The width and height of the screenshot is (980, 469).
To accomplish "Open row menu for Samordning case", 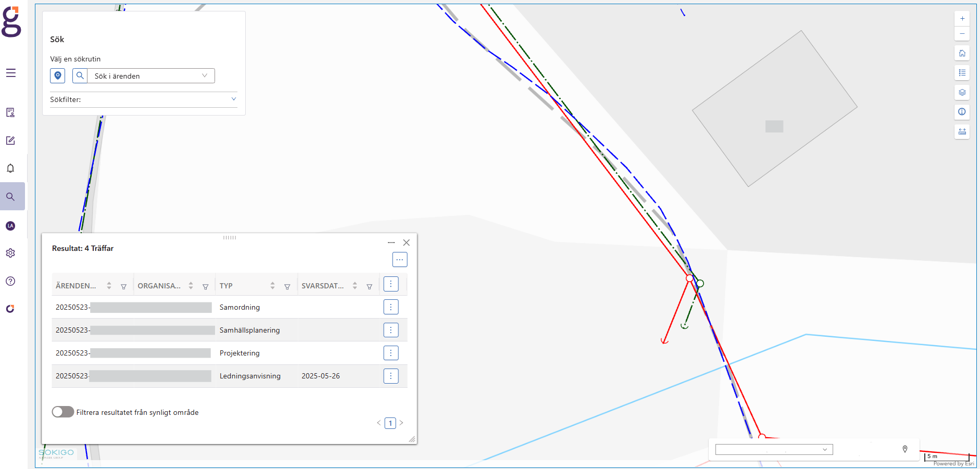I will coord(391,307).
